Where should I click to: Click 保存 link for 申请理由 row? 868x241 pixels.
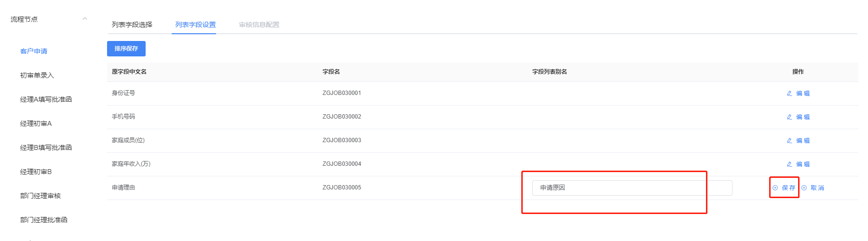pos(788,188)
